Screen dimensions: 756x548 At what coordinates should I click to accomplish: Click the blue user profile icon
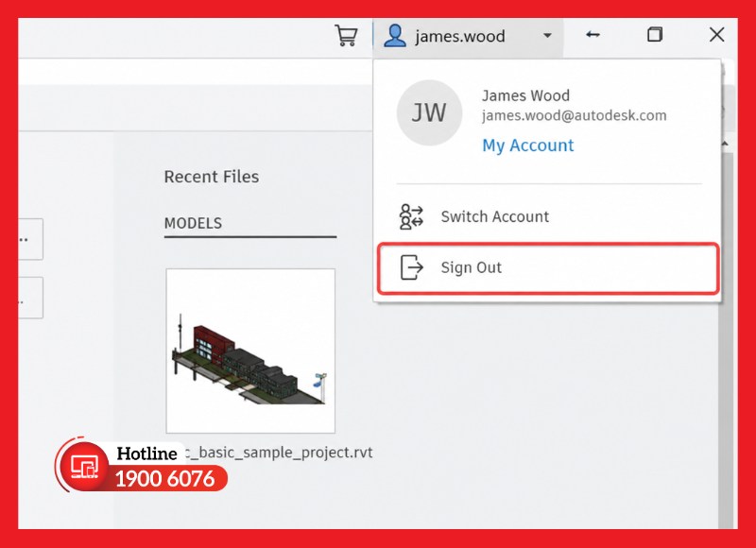tap(395, 36)
